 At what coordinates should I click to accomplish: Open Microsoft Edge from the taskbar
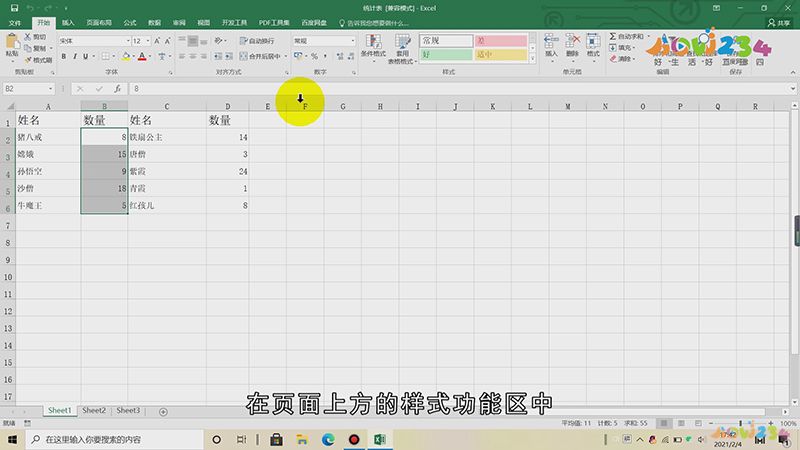pos(328,439)
